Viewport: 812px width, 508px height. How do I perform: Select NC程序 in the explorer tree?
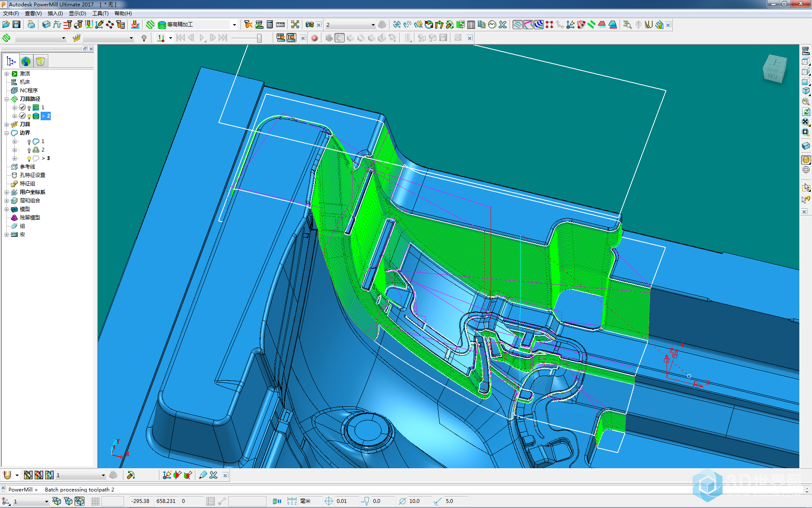click(x=29, y=91)
